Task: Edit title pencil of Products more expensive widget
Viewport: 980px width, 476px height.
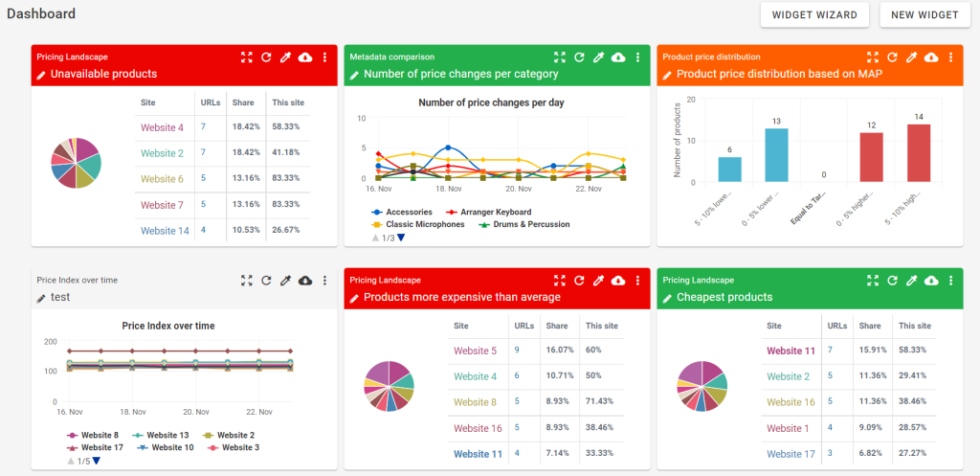Action: [x=354, y=298]
